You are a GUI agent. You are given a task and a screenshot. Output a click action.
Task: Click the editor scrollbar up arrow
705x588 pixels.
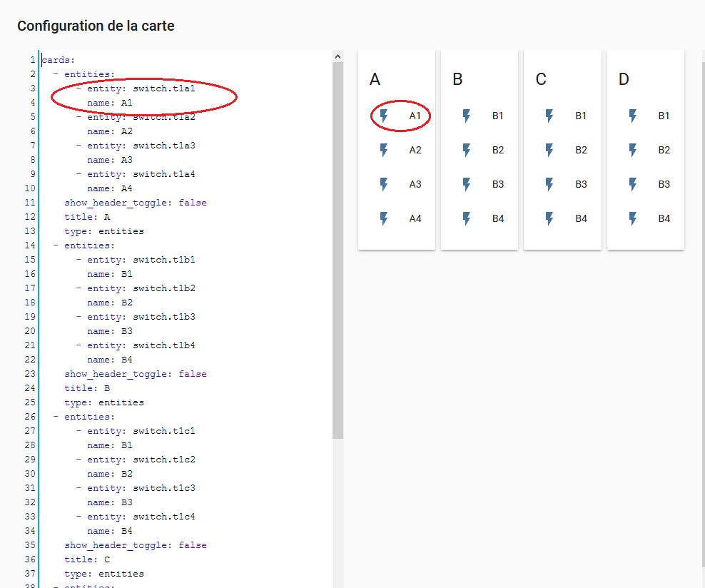click(x=338, y=55)
